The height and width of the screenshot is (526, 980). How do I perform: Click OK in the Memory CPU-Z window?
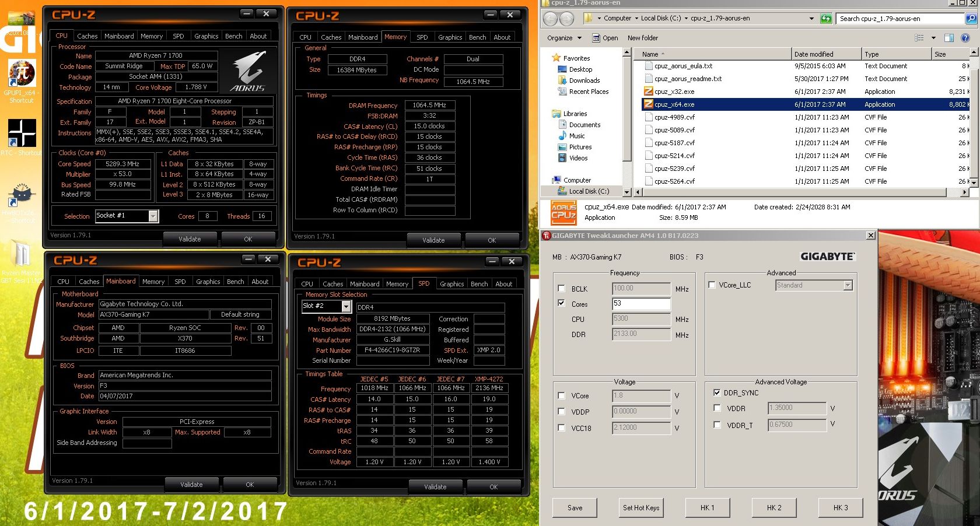(x=492, y=240)
